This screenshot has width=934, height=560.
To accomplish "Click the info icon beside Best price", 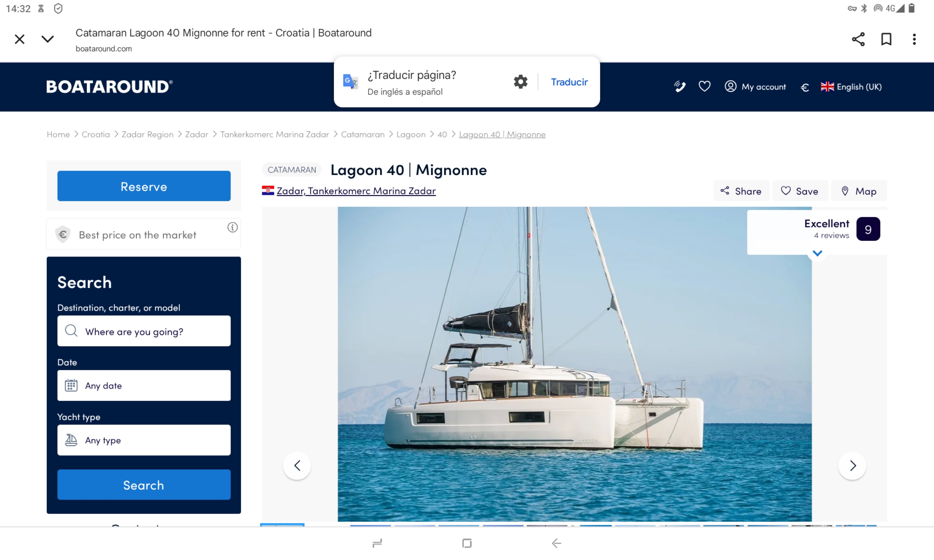I will [x=232, y=227].
